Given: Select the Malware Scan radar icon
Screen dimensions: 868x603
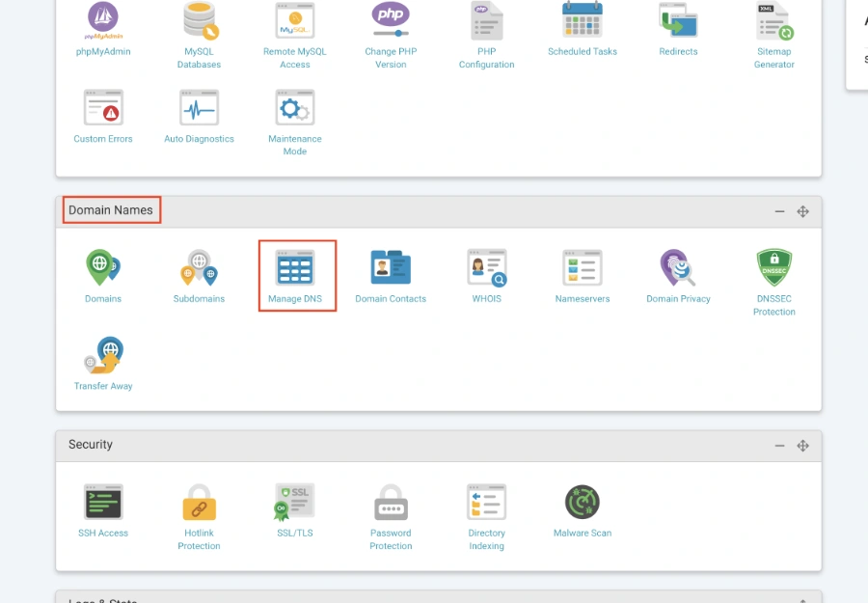Looking at the screenshot, I should point(583,503).
